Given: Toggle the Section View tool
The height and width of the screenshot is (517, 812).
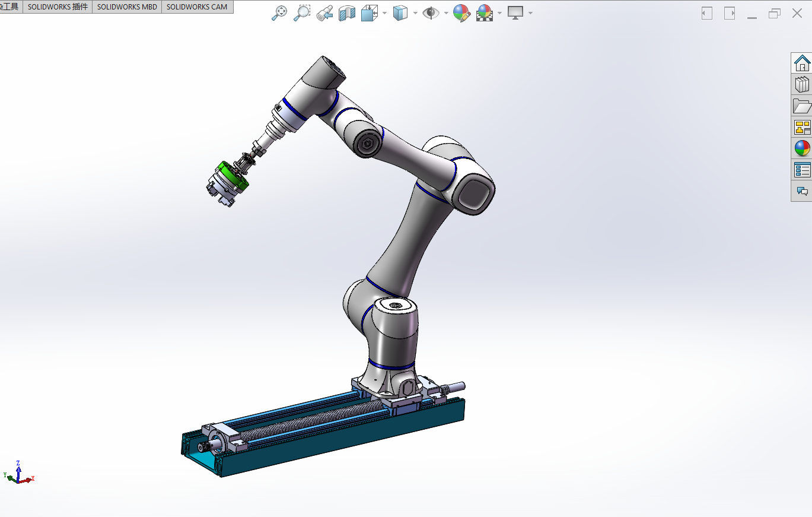Looking at the screenshot, I should (347, 13).
